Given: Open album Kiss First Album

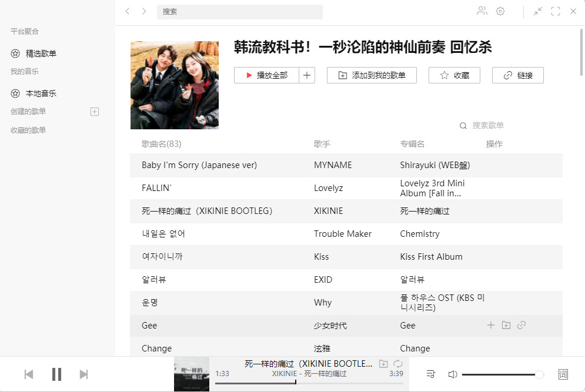Looking at the screenshot, I should tap(432, 257).
